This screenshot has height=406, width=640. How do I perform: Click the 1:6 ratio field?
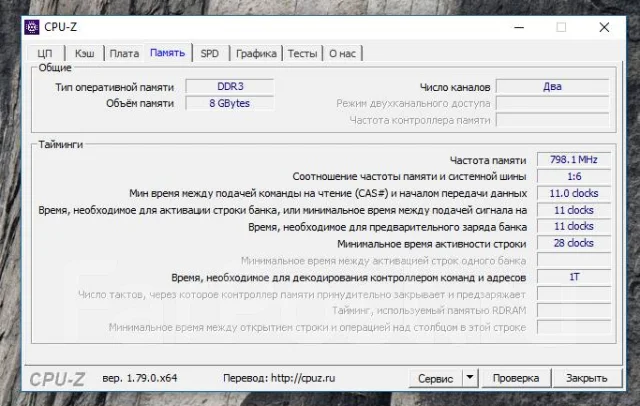[x=574, y=176]
